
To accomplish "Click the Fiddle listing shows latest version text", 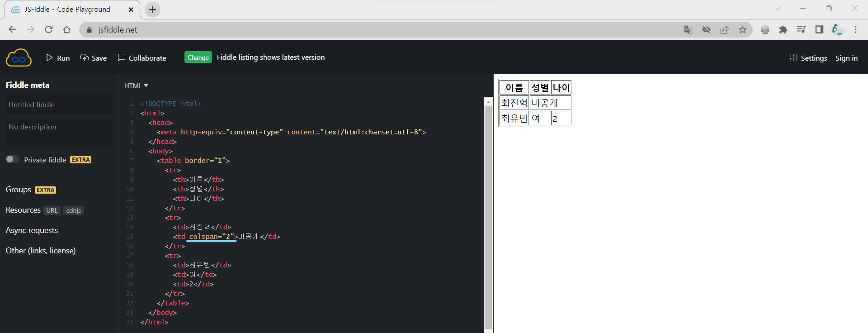I will [271, 57].
